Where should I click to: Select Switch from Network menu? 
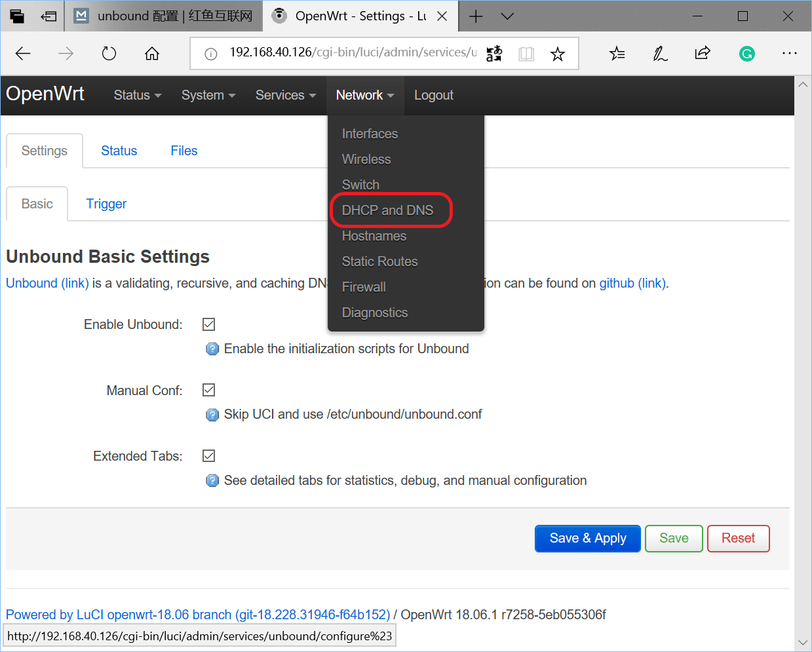click(360, 185)
